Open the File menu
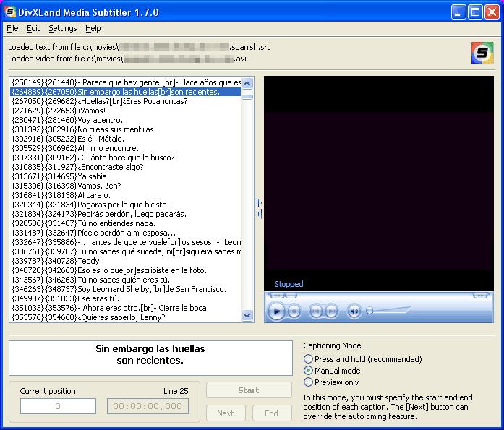504x430 pixels. (12, 29)
